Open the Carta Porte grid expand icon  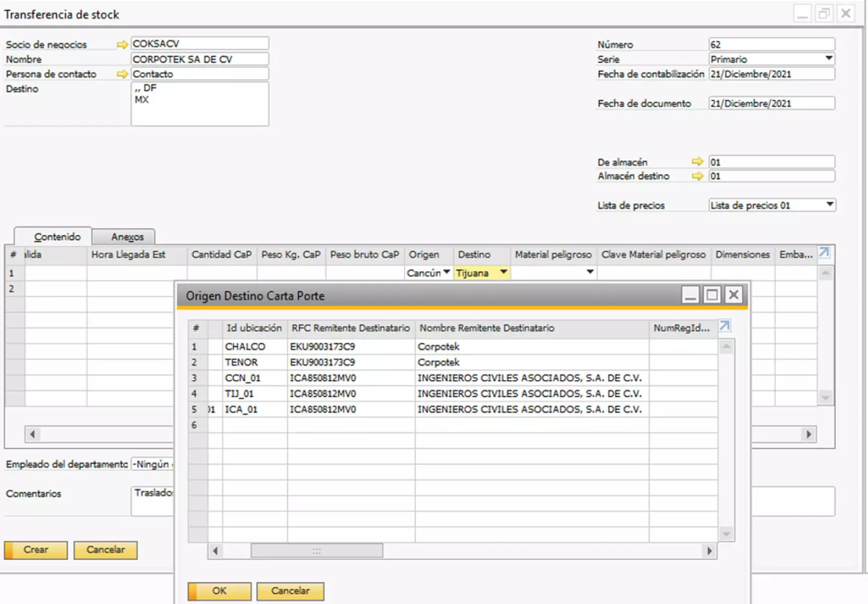725,326
